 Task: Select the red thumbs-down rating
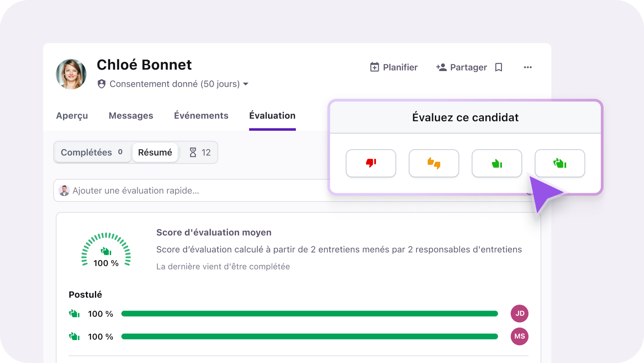coord(371,163)
